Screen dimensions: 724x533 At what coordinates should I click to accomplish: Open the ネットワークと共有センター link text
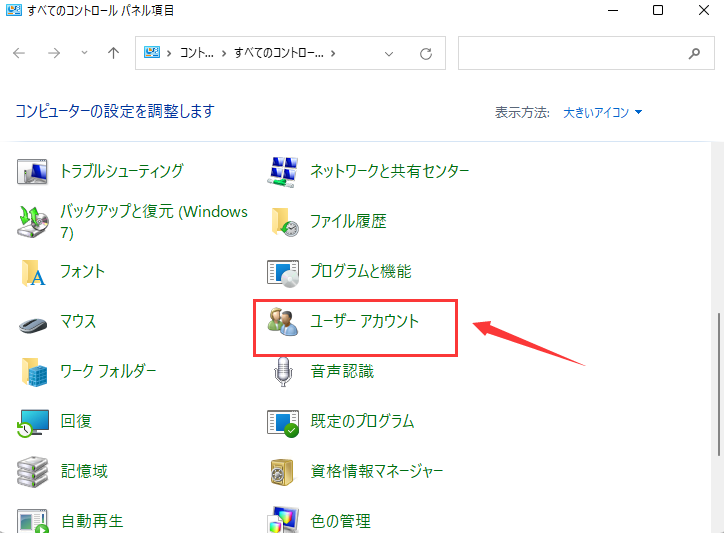(x=390, y=171)
